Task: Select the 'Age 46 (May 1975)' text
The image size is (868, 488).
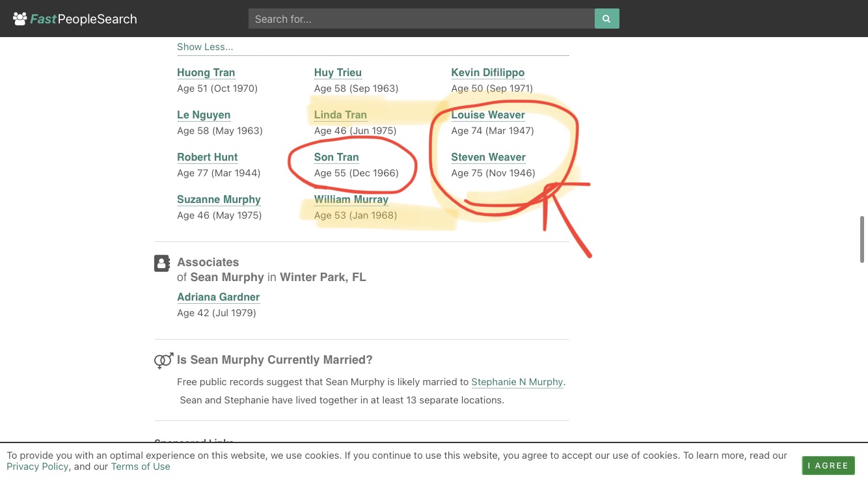Action: [219, 215]
